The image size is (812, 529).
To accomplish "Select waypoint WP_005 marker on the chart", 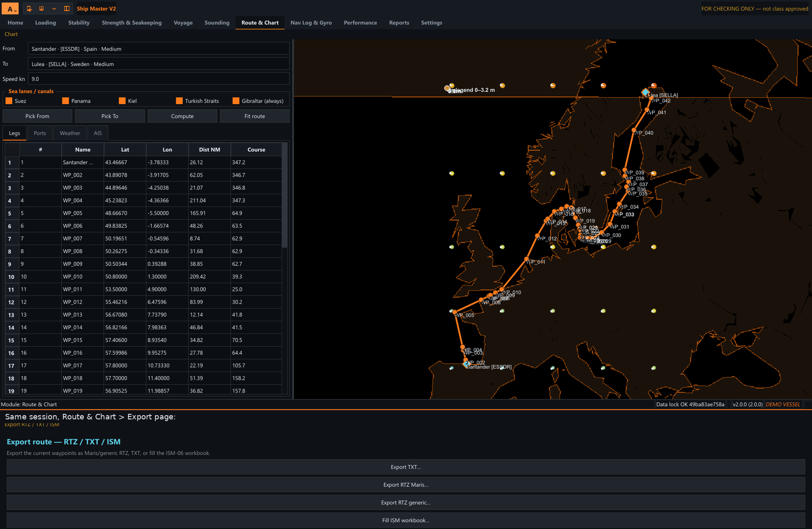I will click(455, 312).
